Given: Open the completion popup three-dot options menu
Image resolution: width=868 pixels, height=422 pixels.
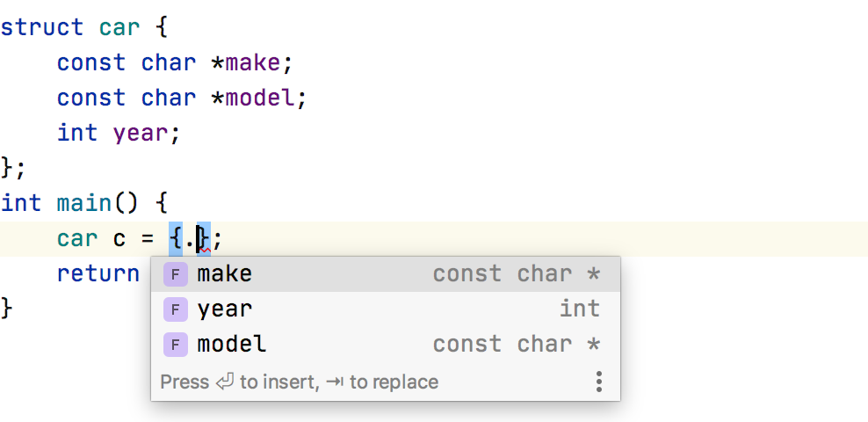Looking at the screenshot, I should pos(598,382).
